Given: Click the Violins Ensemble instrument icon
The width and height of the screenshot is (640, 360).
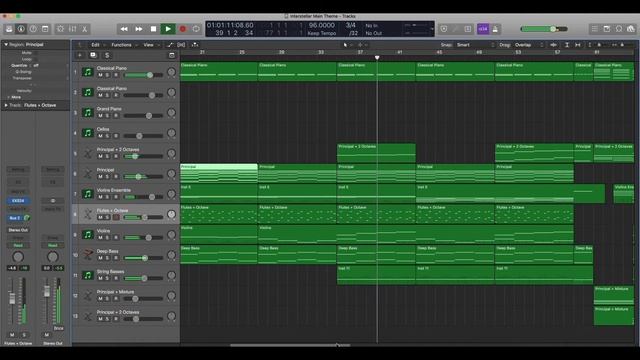Looking at the screenshot, I should pyautogui.click(x=87, y=194).
